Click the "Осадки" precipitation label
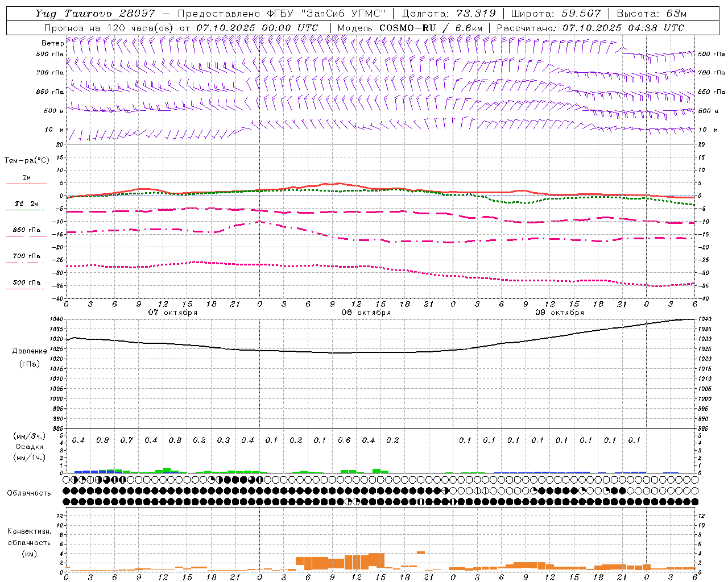This screenshot has width=728, height=582. point(29,447)
